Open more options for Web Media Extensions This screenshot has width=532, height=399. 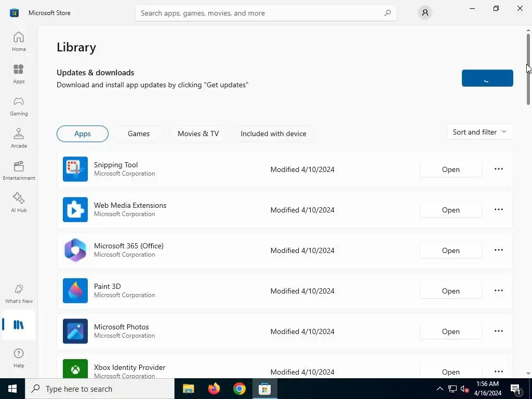[x=498, y=210]
